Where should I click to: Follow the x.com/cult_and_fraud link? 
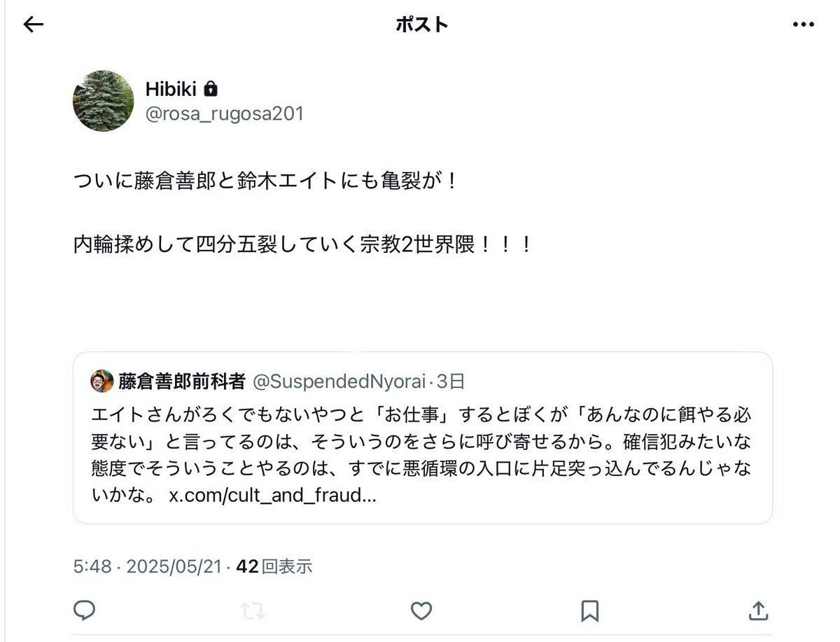273,495
